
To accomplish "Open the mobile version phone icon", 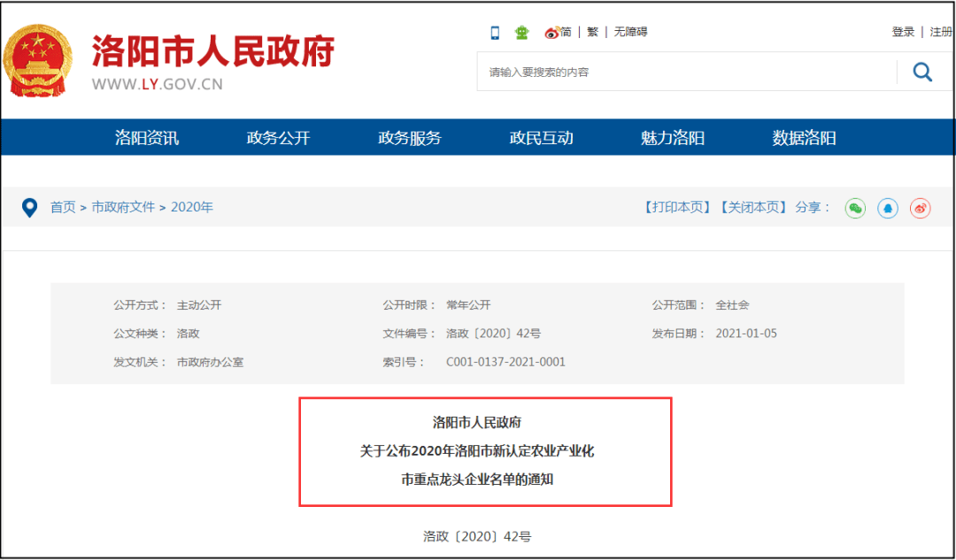I will tap(495, 33).
